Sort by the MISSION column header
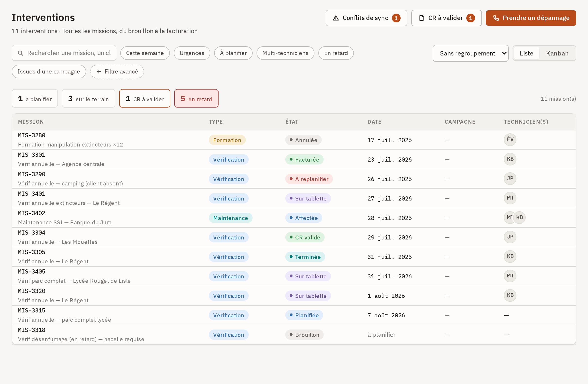The image size is (588, 384). [x=31, y=122]
